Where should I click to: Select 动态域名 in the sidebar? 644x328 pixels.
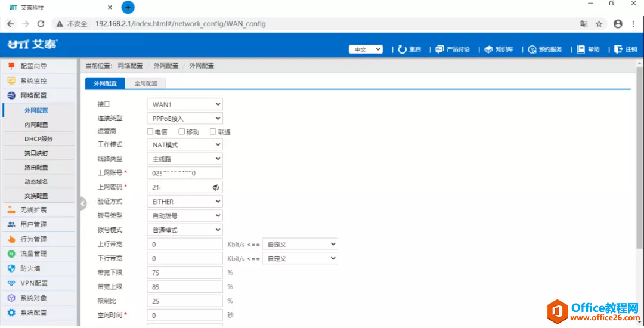[x=36, y=181]
